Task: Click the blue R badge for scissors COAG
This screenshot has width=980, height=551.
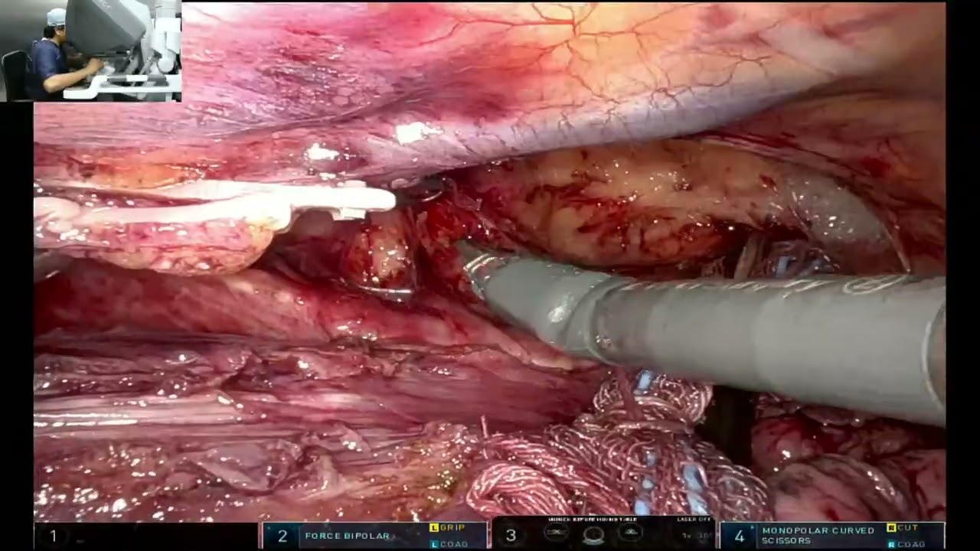Action: pyautogui.click(x=891, y=544)
